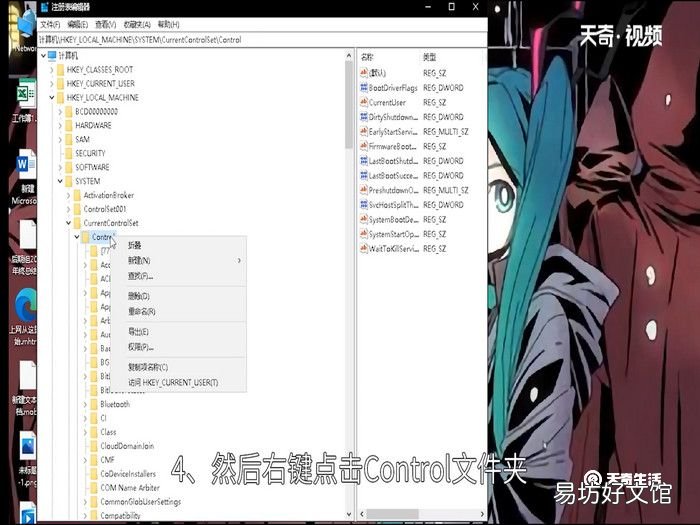Click the ActivationBroker folder icon

pyautogui.click(x=77, y=195)
